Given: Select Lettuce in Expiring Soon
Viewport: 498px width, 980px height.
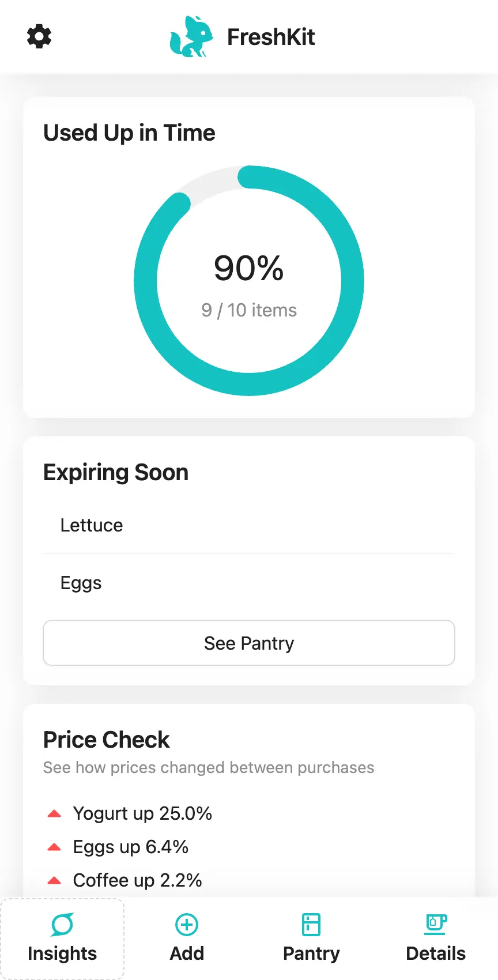Looking at the screenshot, I should (x=249, y=525).
